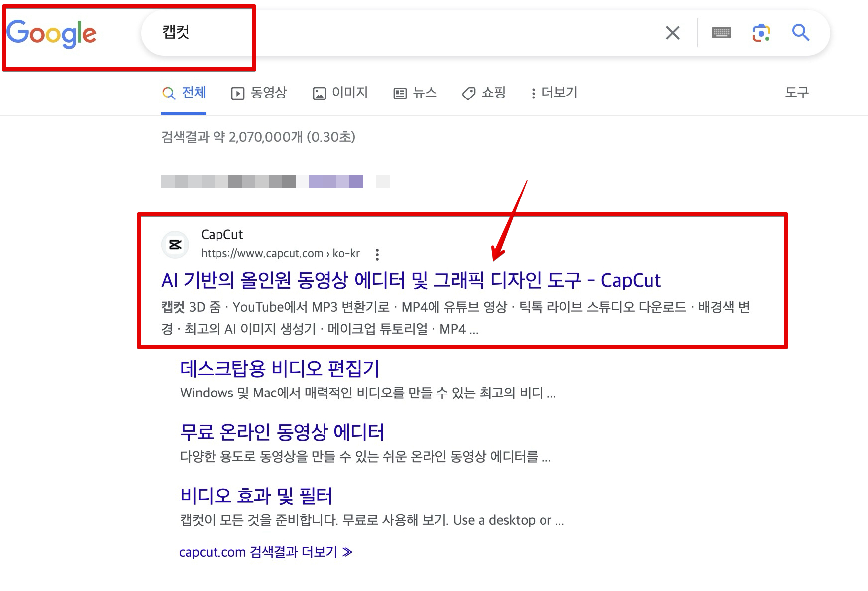This screenshot has width=868, height=591.
Task: Switch to the 이미지 tab
Action: 340,93
